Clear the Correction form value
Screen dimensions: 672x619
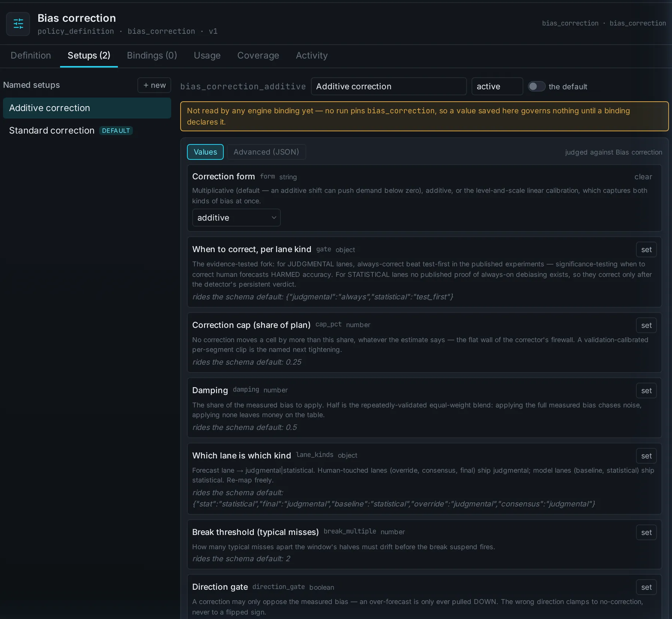coord(643,177)
